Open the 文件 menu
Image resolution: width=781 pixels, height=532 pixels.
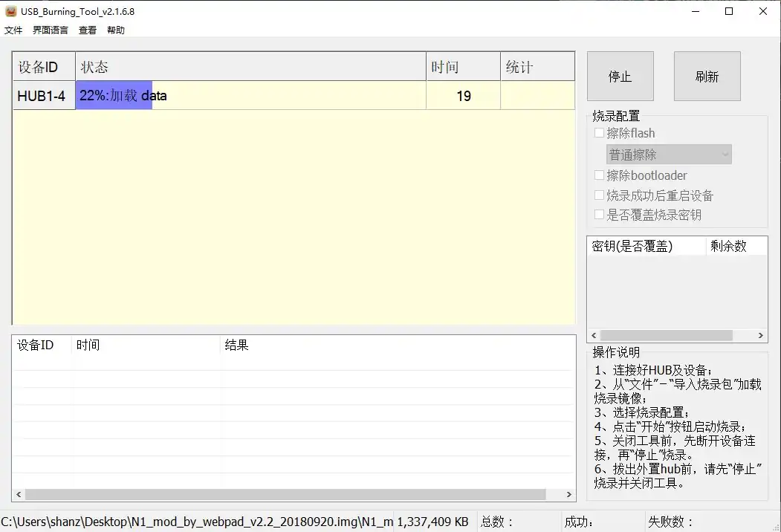[13, 30]
